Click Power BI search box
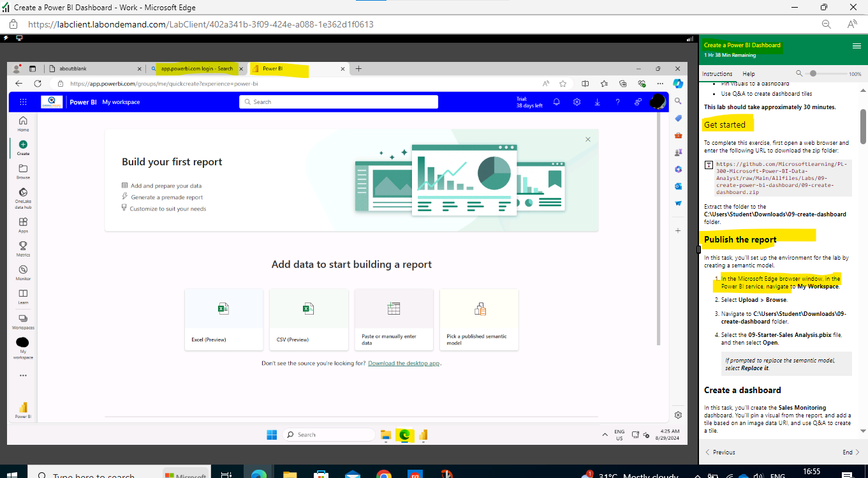The image size is (868, 478). pyautogui.click(x=339, y=102)
